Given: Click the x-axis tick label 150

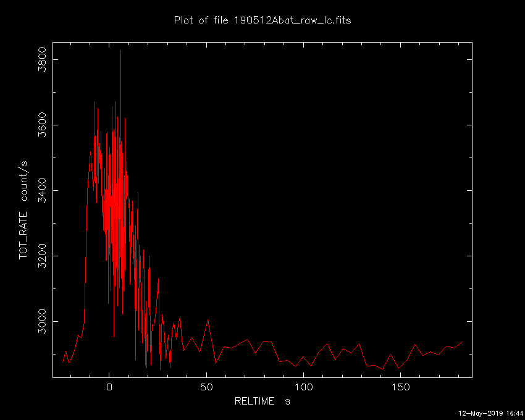Looking at the screenshot, I should (x=400, y=387).
